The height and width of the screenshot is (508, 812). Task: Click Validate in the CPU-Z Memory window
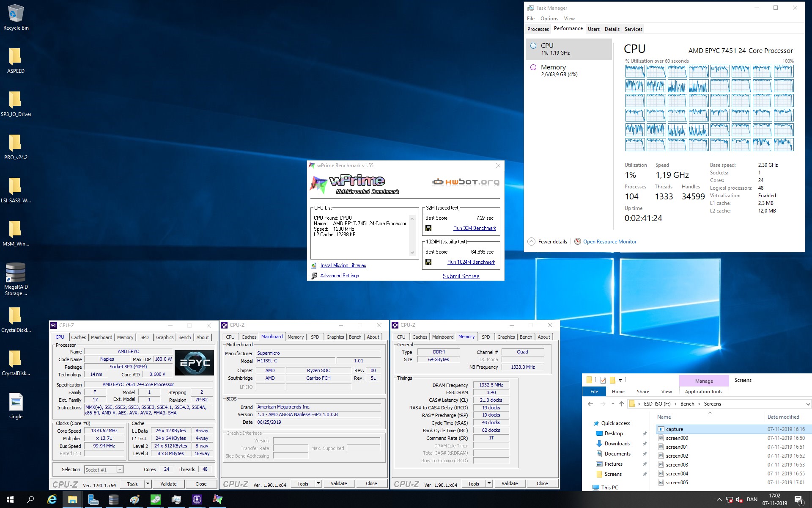tap(510, 483)
